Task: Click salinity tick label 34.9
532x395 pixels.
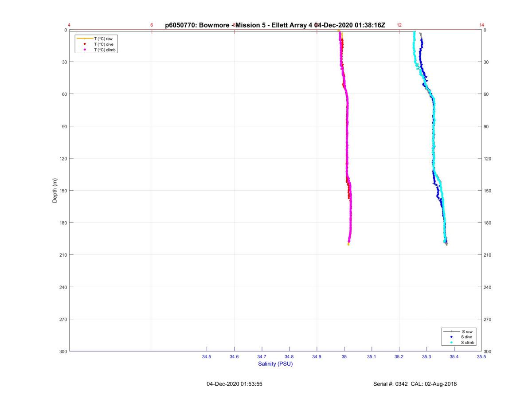Action: click(317, 356)
